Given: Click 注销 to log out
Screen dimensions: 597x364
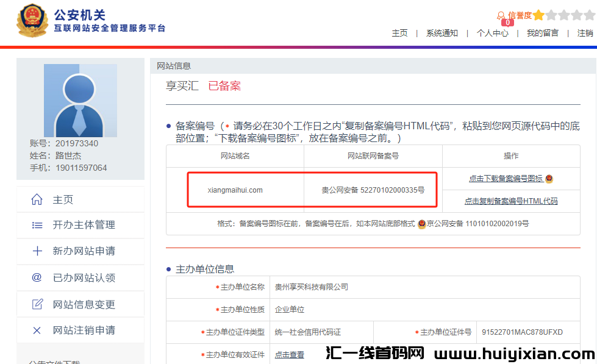Looking at the screenshot, I should click(x=585, y=33).
